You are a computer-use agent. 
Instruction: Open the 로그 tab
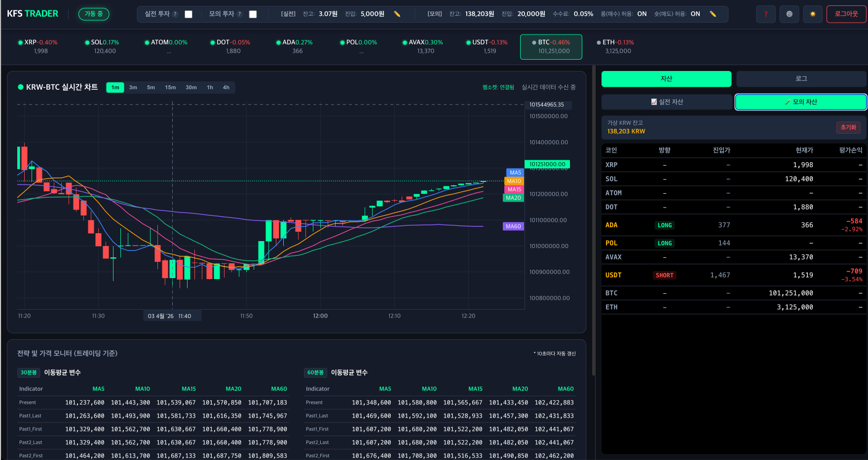click(801, 79)
